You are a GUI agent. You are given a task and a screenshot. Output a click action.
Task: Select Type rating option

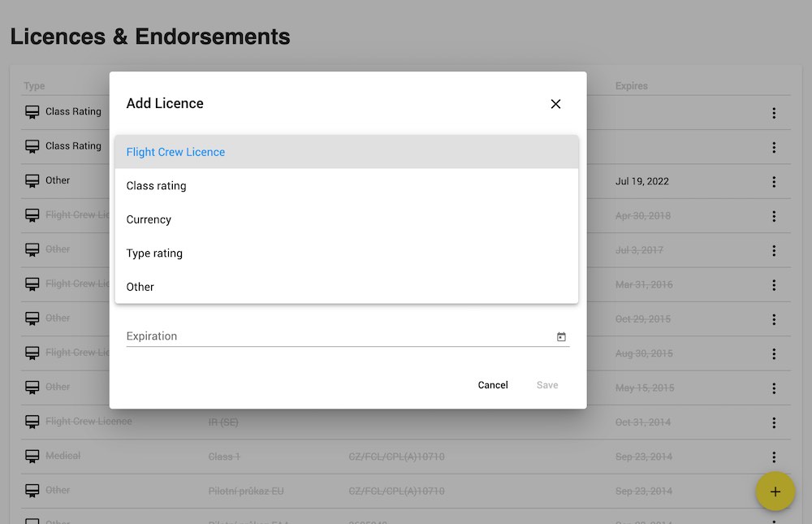[x=154, y=253]
